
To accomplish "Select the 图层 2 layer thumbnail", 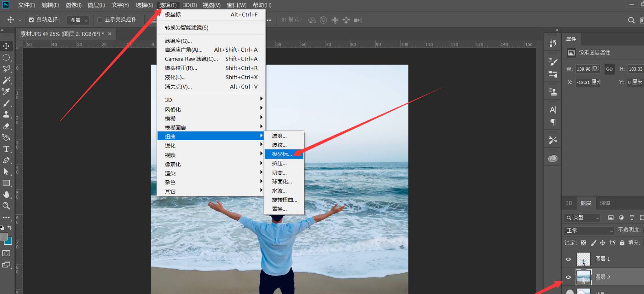I will click(x=583, y=277).
